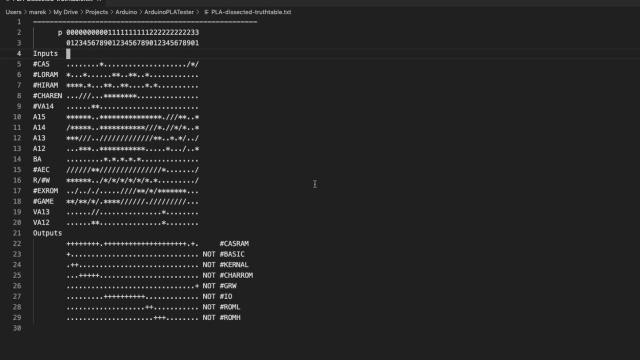Image resolution: width=640 pixels, height=360 pixels.
Task: Click the NOT #KERNAL text
Action: pyautogui.click(x=225, y=265)
